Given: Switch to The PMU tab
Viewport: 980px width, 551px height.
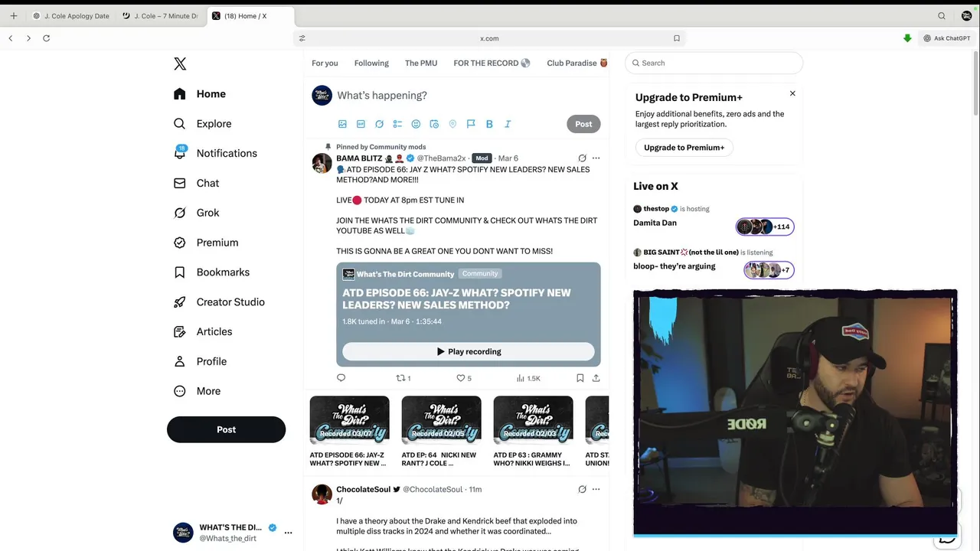Looking at the screenshot, I should point(421,63).
